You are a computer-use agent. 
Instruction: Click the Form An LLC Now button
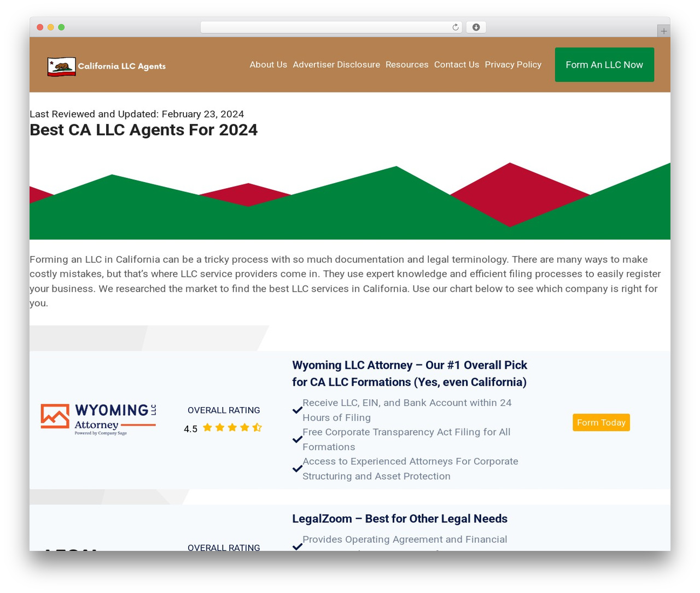604,65
